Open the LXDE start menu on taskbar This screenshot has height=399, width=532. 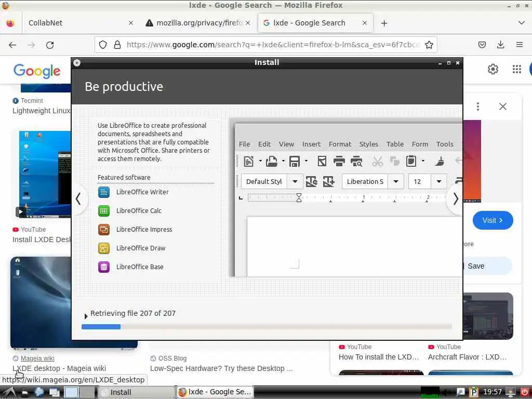[x=9, y=392]
